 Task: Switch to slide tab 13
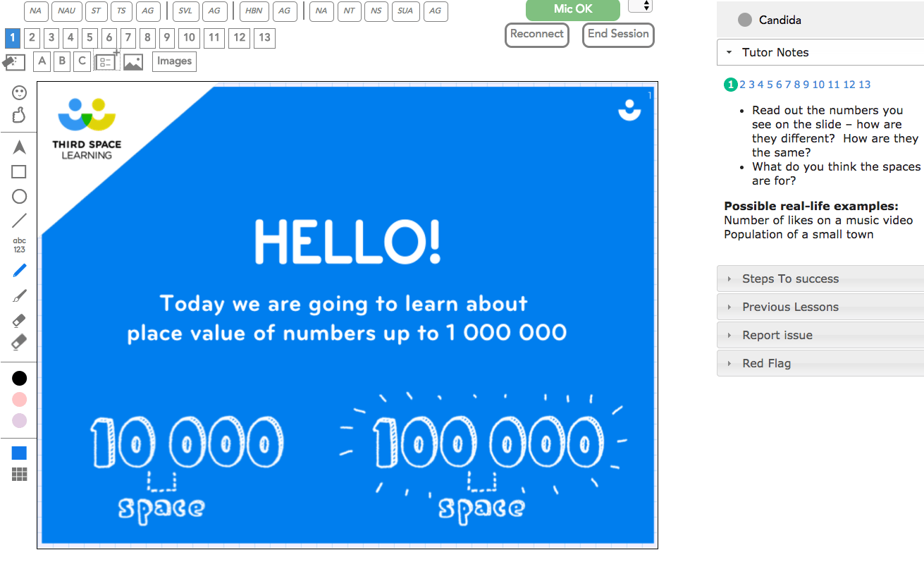(x=264, y=37)
